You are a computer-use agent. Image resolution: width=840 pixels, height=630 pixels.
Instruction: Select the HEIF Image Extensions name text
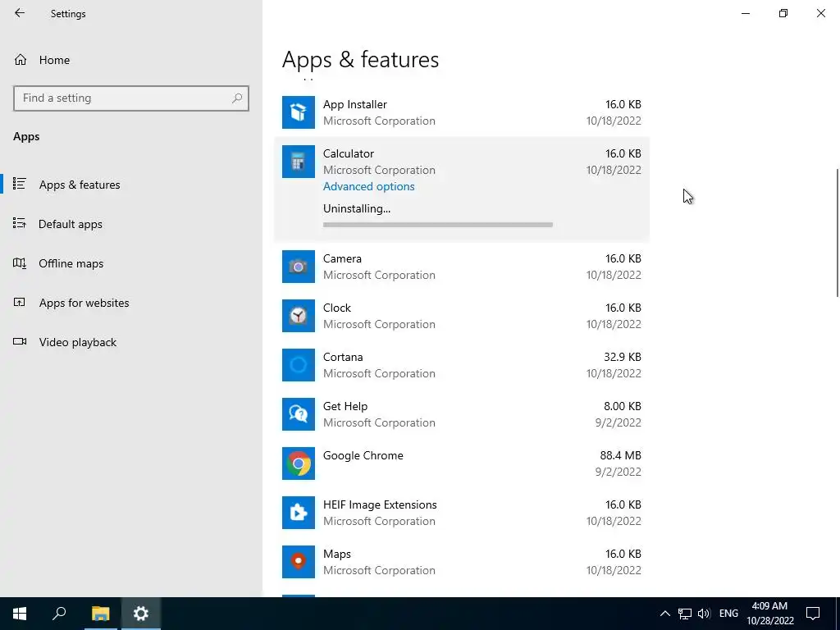[x=380, y=505]
